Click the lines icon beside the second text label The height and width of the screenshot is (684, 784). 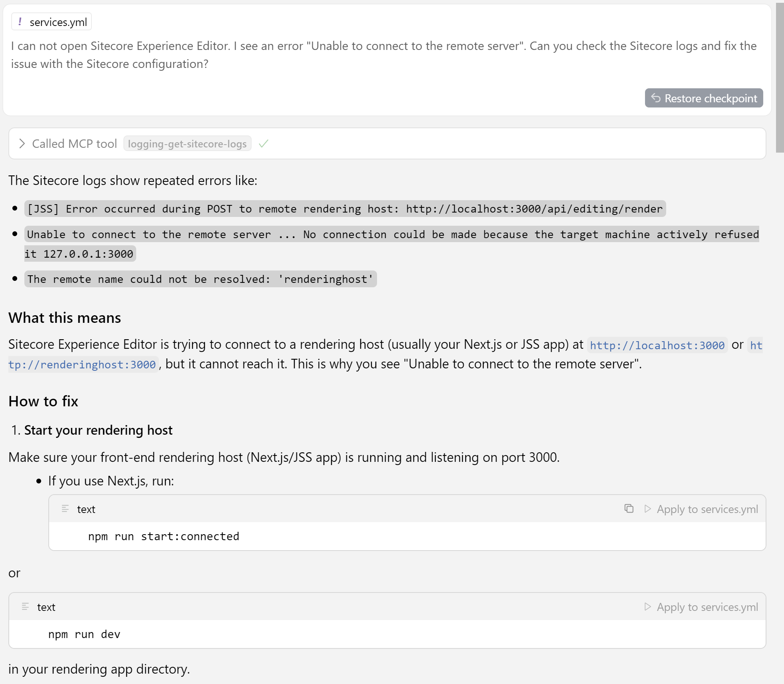point(26,606)
